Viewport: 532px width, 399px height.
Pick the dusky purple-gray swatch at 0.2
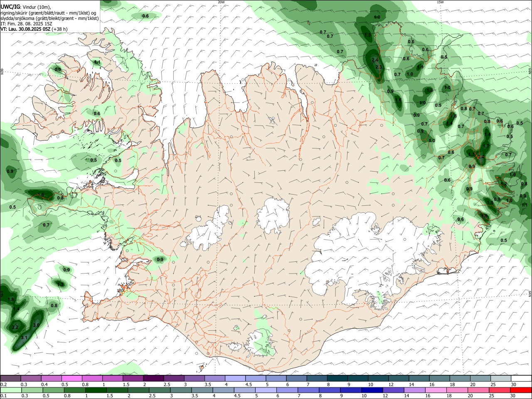[x=10, y=379]
